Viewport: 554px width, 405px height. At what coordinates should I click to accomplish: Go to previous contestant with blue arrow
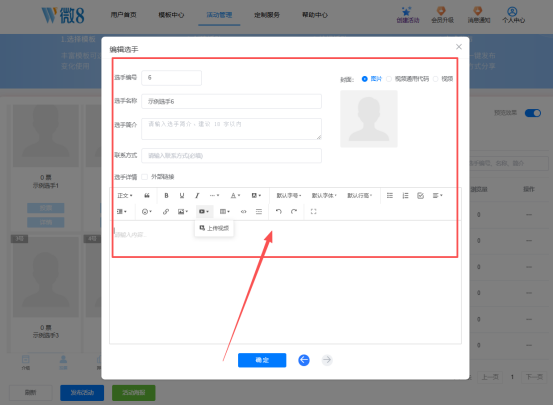304,360
